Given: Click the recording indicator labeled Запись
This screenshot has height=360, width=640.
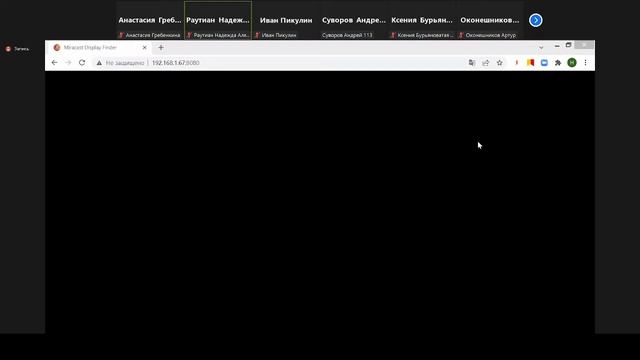Looking at the screenshot, I should (17, 49).
